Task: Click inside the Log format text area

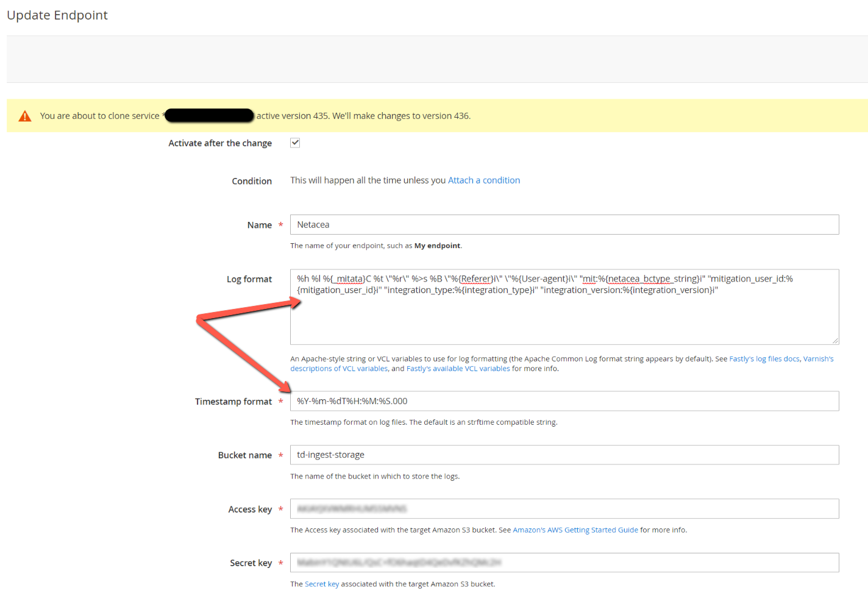Action: pyautogui.click(x=564, y=317)
